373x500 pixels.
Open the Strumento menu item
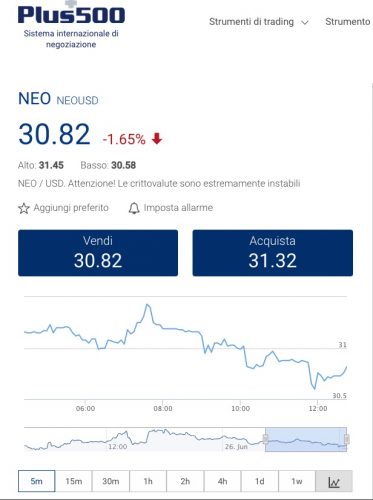[348, 22]
